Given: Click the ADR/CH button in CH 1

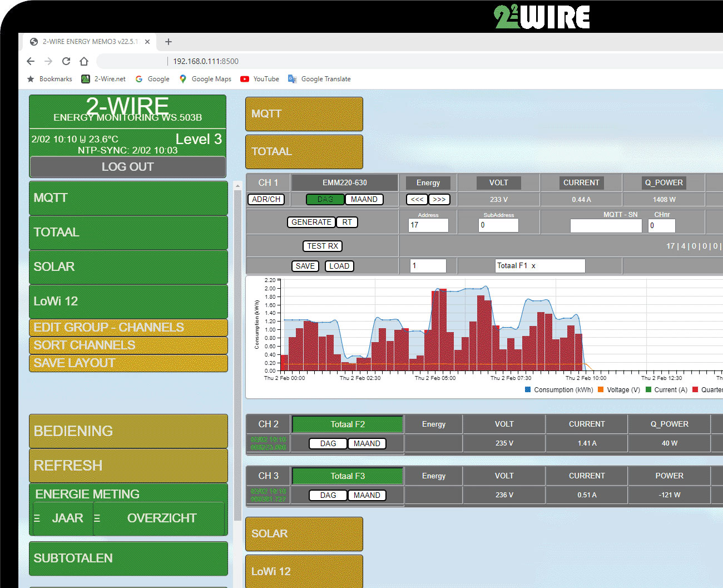Looking at the screenshot, I should click(266, 199).
